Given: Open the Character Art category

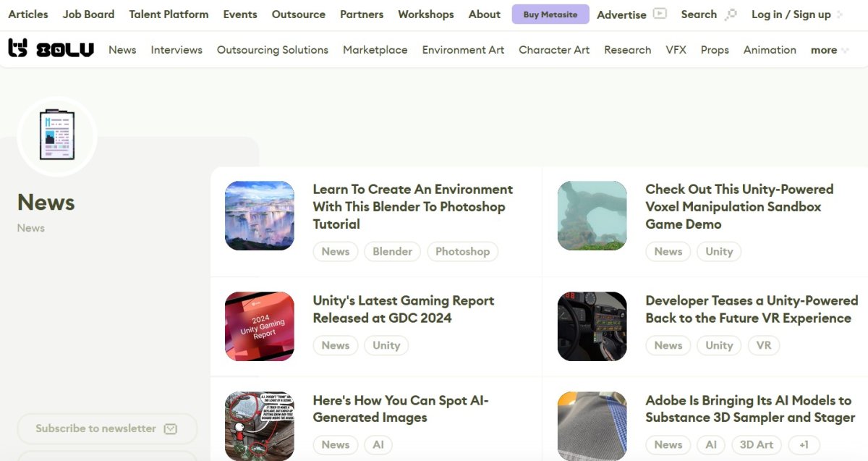Looking at the screenshot, I should coord(553,50).
